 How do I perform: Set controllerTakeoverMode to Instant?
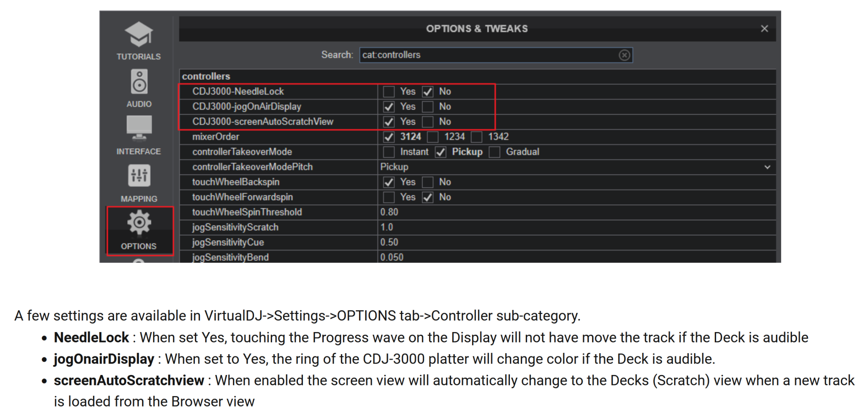[x=388, y=152]
